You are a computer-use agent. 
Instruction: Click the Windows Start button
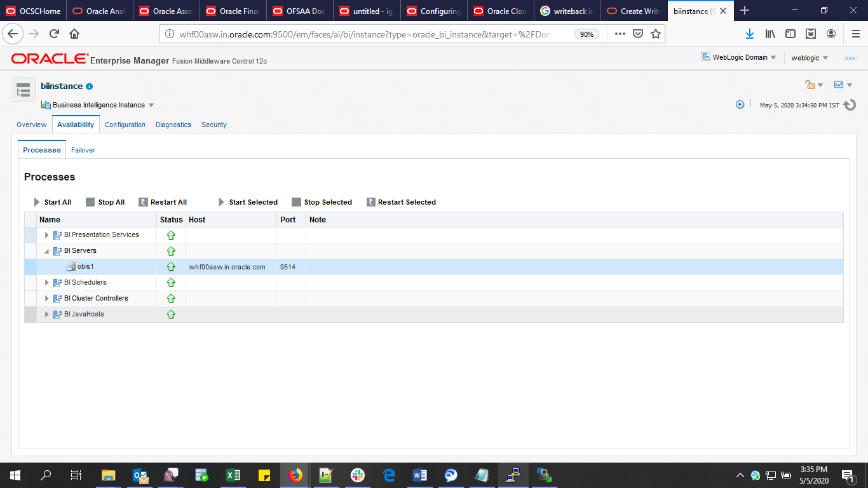click(x=15, y=475)
